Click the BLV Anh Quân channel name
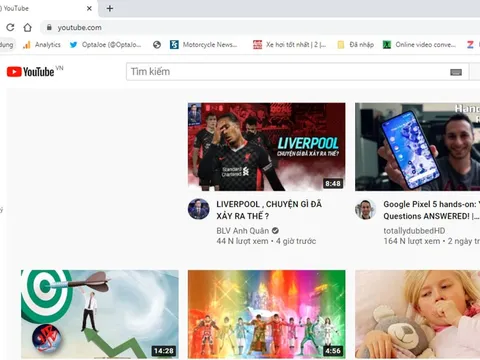 242,231
